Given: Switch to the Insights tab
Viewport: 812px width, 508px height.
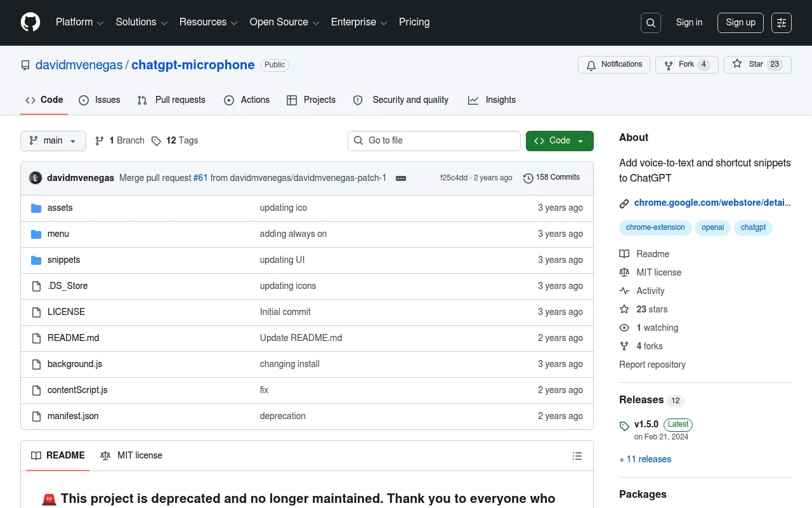Looking at the screenshot, I should click(492, 100).
